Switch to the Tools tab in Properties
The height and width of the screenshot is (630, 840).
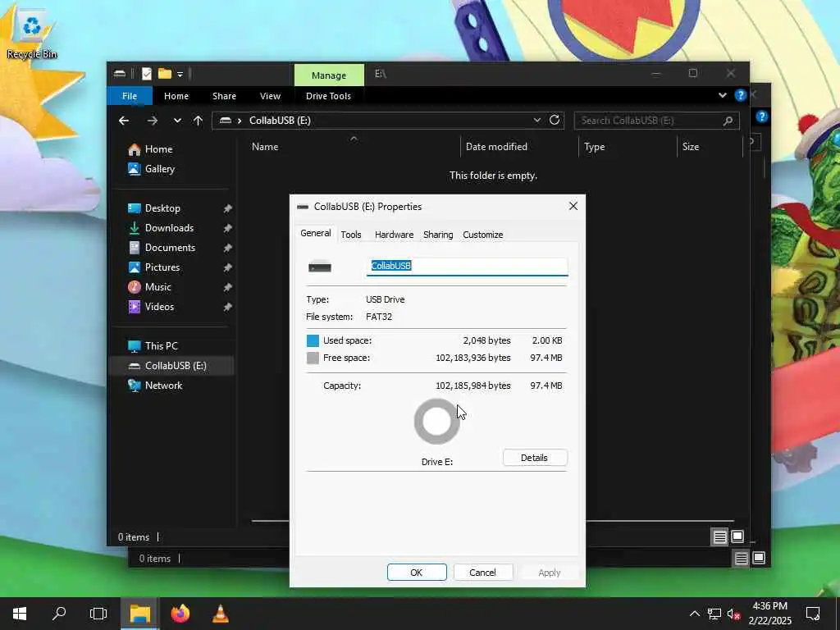click(351, 235)
